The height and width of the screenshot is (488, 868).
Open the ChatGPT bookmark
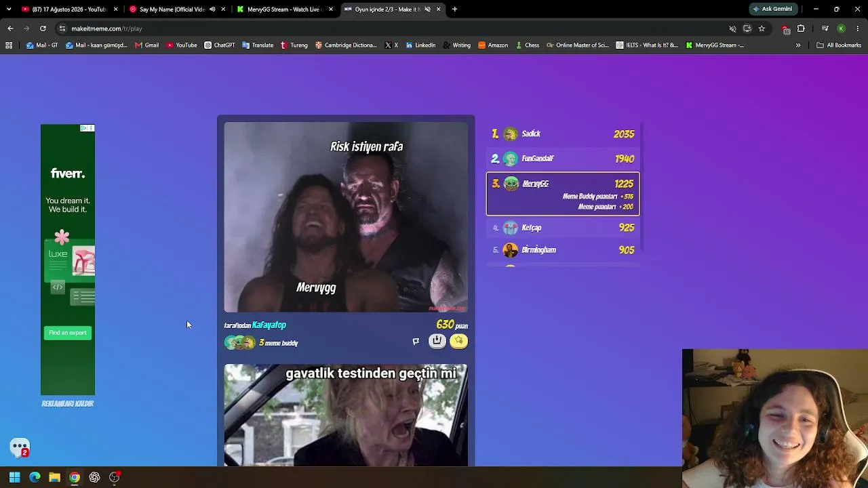(x=220, y=45)
